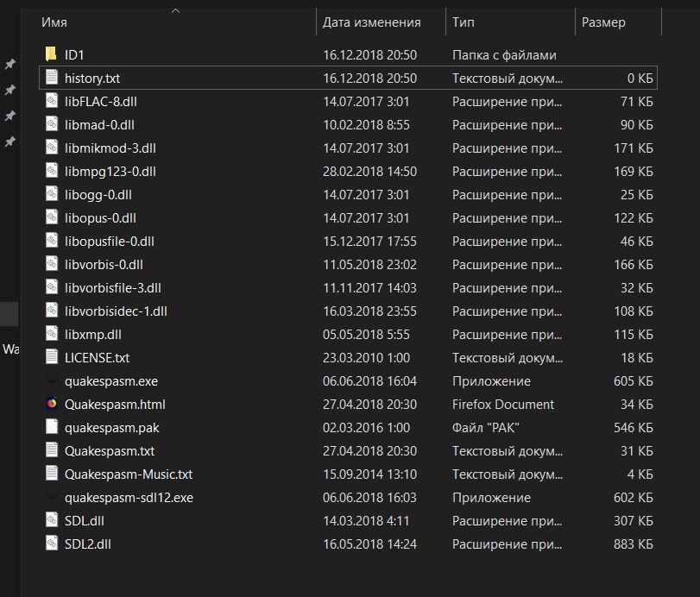
Task: Click the Firefox icon of Quakespasm.html
Action: (51, 403)
